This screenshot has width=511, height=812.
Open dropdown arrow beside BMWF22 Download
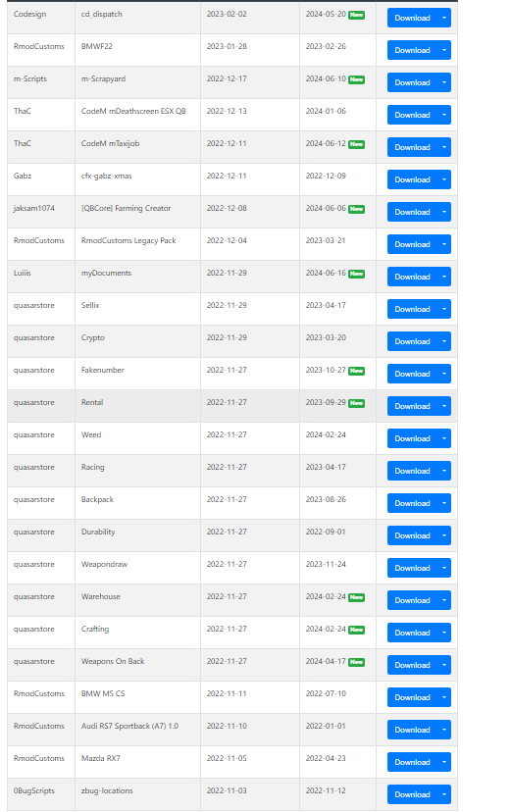[x=444, y=50]
